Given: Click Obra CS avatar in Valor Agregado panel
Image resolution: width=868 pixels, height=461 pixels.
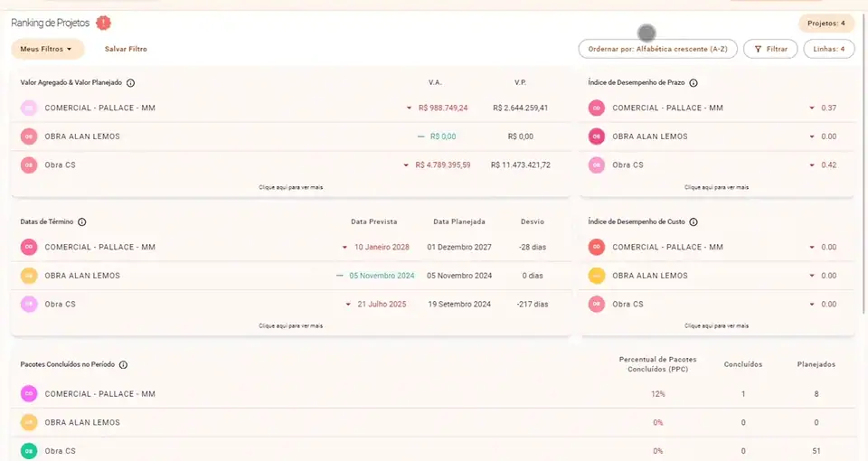Looking at the screenshot, I should 29,165.
